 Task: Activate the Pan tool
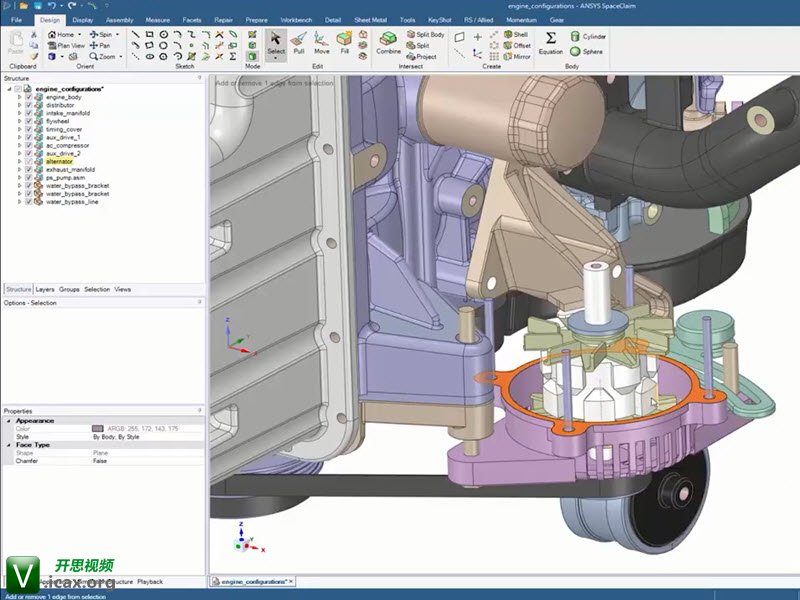(99, 45)
